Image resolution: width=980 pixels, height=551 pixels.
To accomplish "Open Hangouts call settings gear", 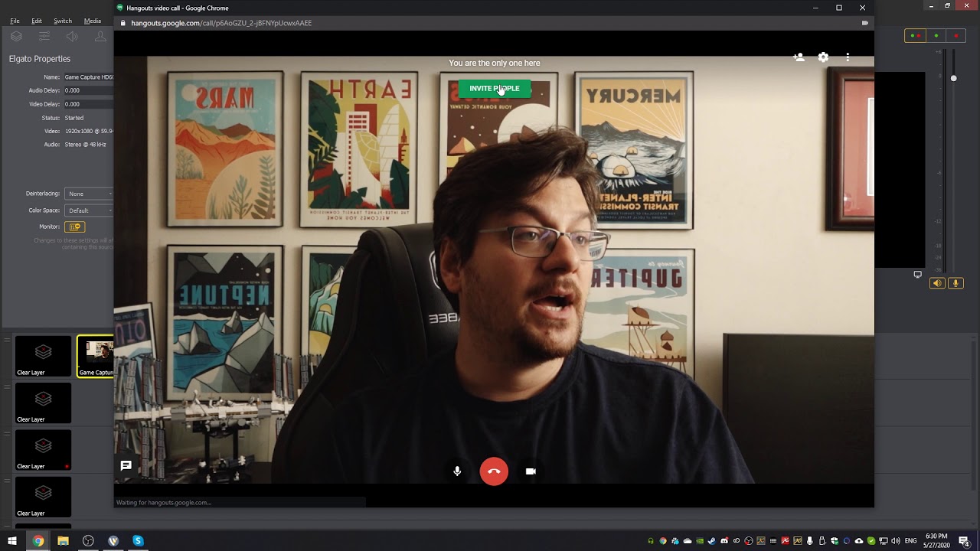I will click(823, 57).
